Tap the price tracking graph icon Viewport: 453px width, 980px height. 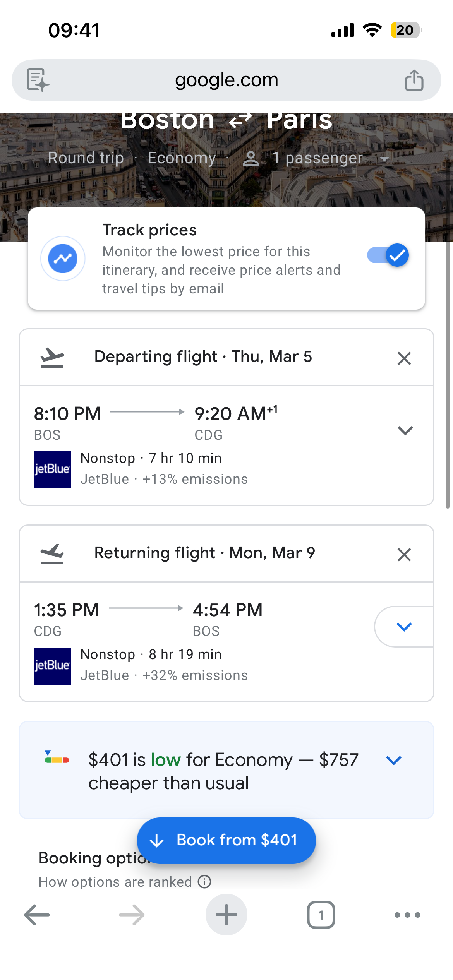point(63,258)
